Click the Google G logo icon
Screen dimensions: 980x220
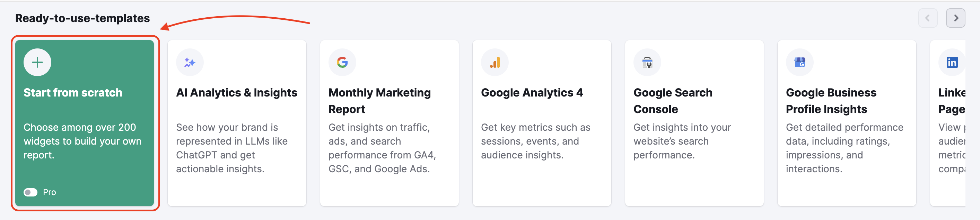pos(342,62)
